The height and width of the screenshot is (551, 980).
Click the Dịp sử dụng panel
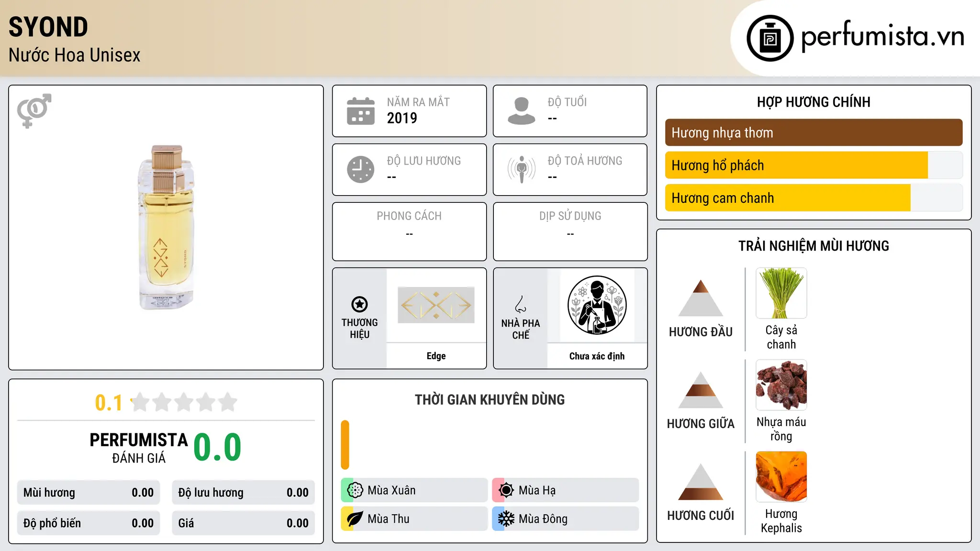click(570, 231)
